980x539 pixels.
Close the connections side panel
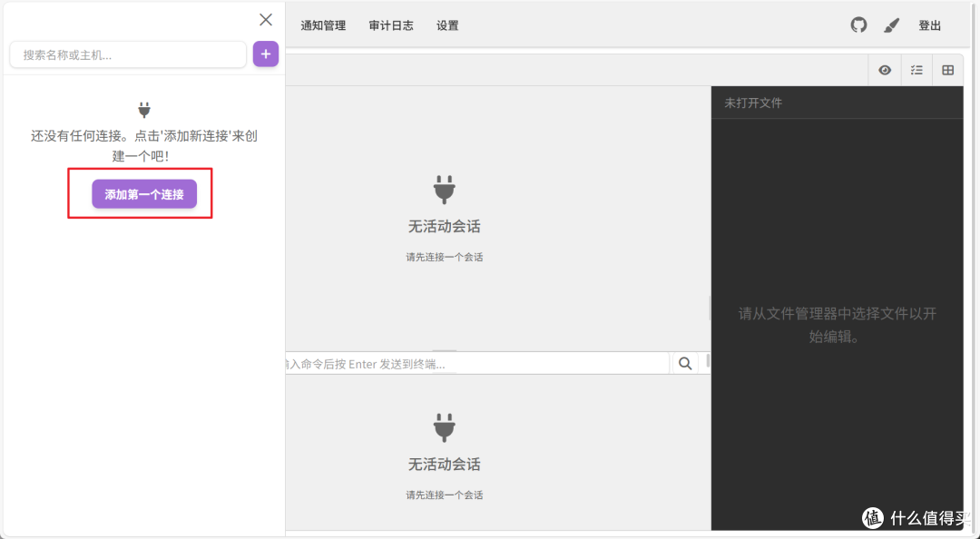pos(266,20)
